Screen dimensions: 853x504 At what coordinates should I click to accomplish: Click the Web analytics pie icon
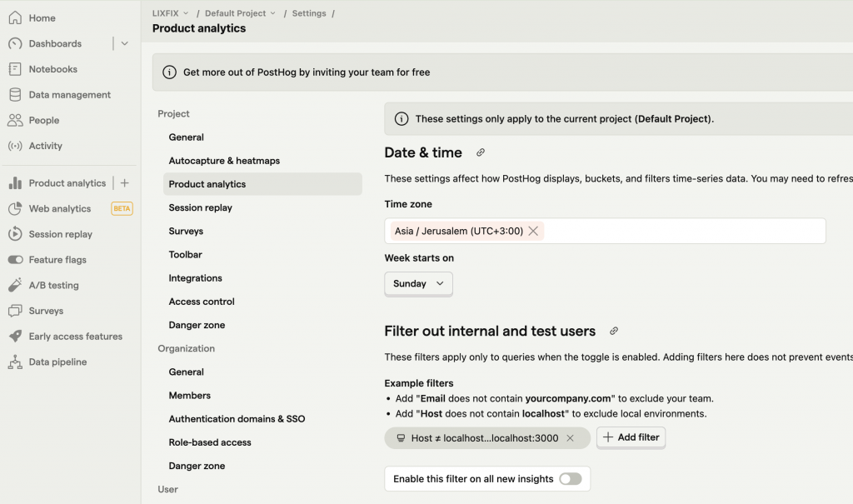[x=15, y=208]
